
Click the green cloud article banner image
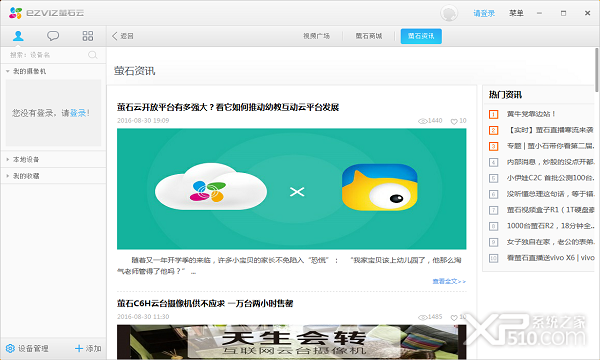(x=292, y=189)
